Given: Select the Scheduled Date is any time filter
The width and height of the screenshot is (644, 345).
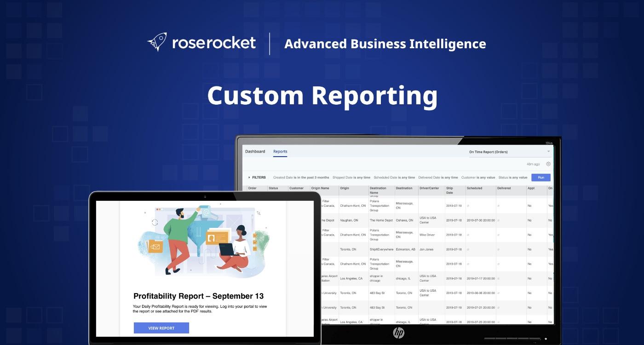Looking at the screenshot, I should pos(394,177).
